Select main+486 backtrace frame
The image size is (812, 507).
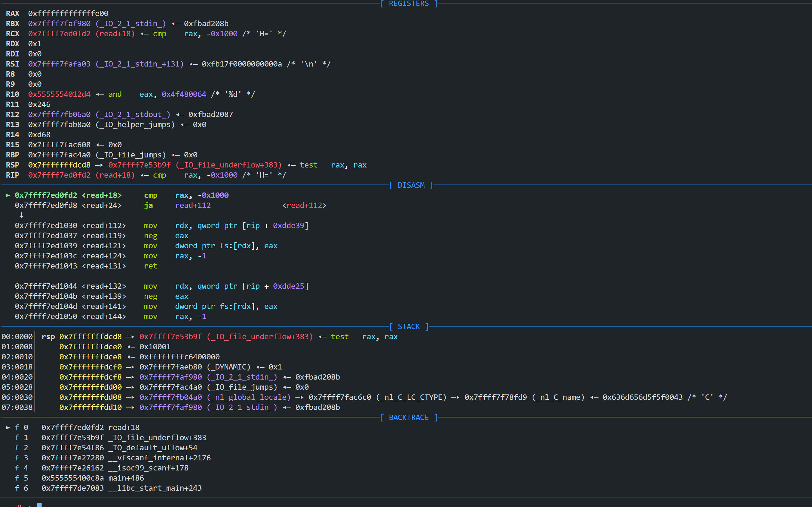click(126, 478)
